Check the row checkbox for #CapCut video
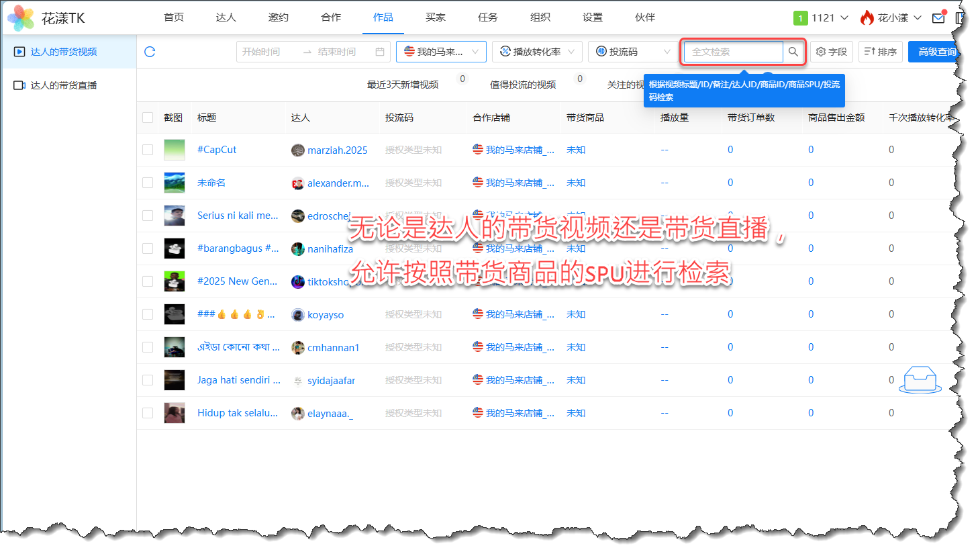The width and height of the screenshot is (980, 554). (x=148, y=150)
